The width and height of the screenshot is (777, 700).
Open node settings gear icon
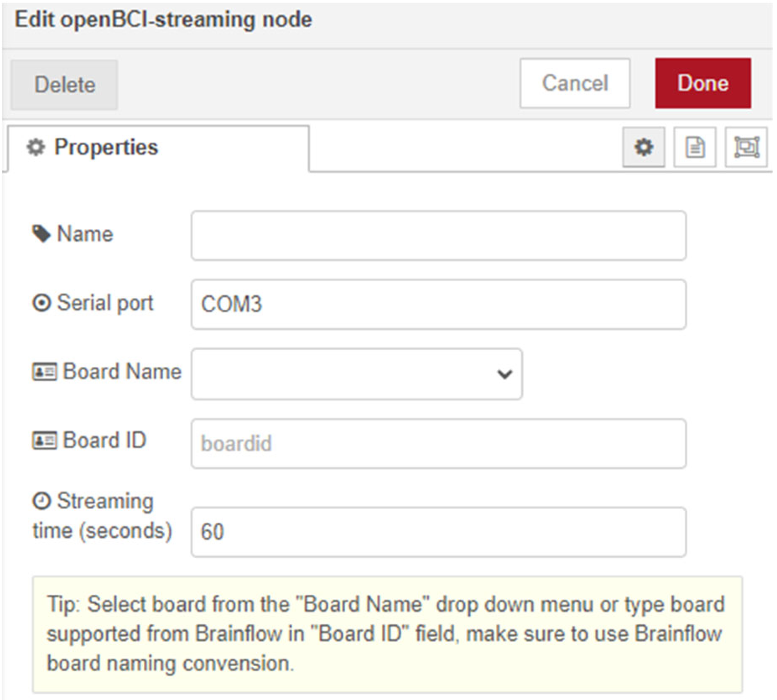click(x=643, y=147)
